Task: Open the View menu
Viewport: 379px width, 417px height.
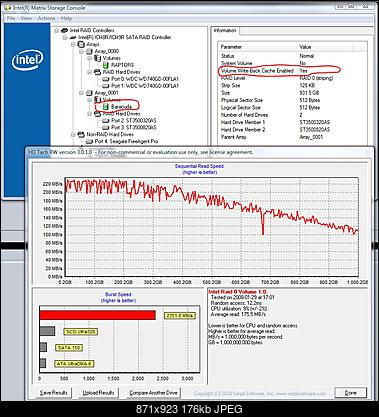Action: 26,18
